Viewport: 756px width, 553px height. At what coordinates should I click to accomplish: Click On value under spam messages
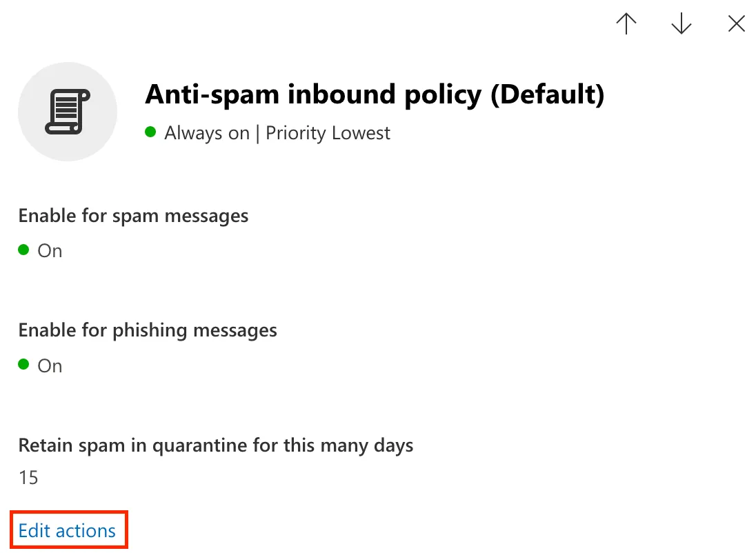50,251
